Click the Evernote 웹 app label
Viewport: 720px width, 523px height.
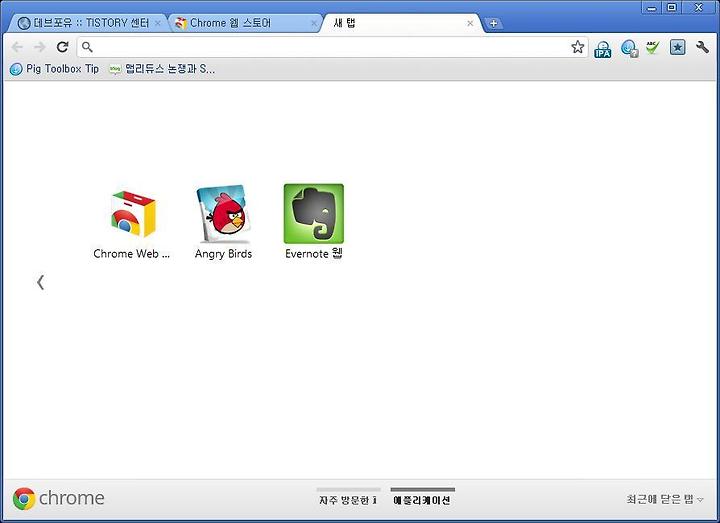tap(314, 253)
